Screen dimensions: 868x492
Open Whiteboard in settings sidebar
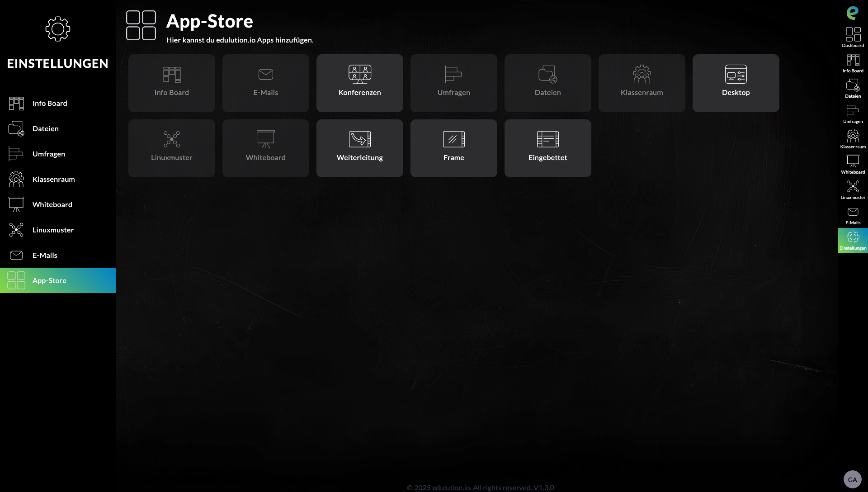point(58,204)
